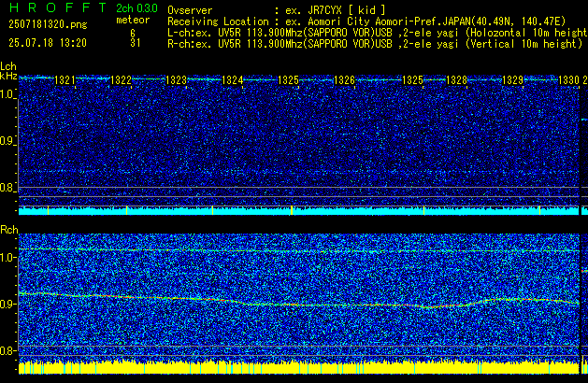Click the HROFFT title text
Image resolution: width=588 pixels, height=383 pixels.
57,7
